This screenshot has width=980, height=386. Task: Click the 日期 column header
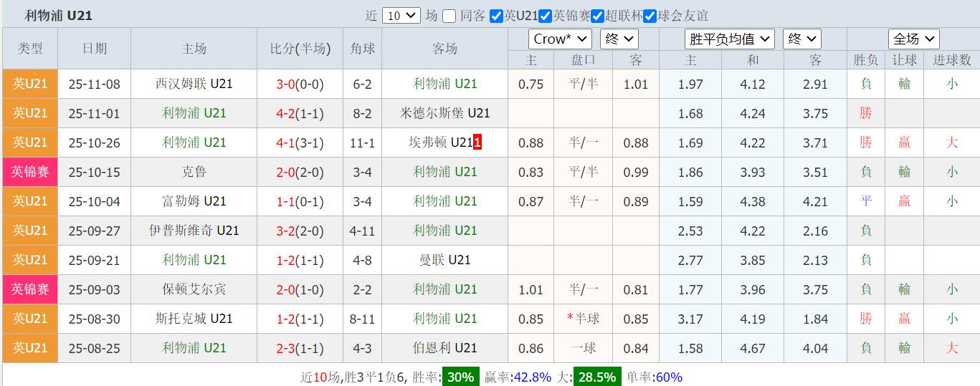94,49
